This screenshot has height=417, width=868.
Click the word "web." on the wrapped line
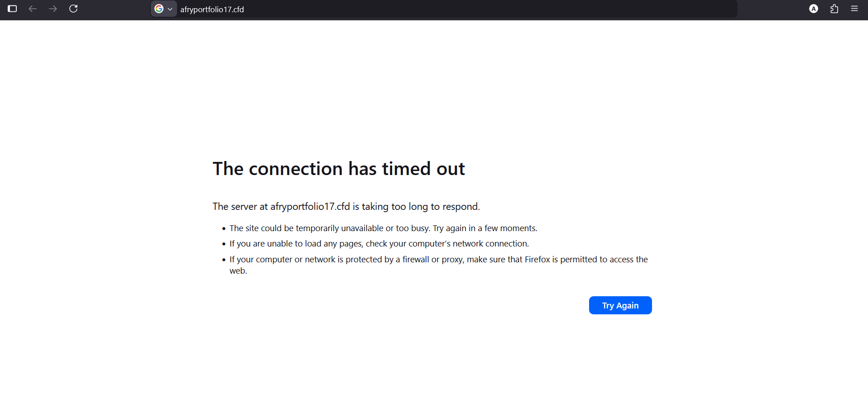pyautogui.click(x=238, y=271)
